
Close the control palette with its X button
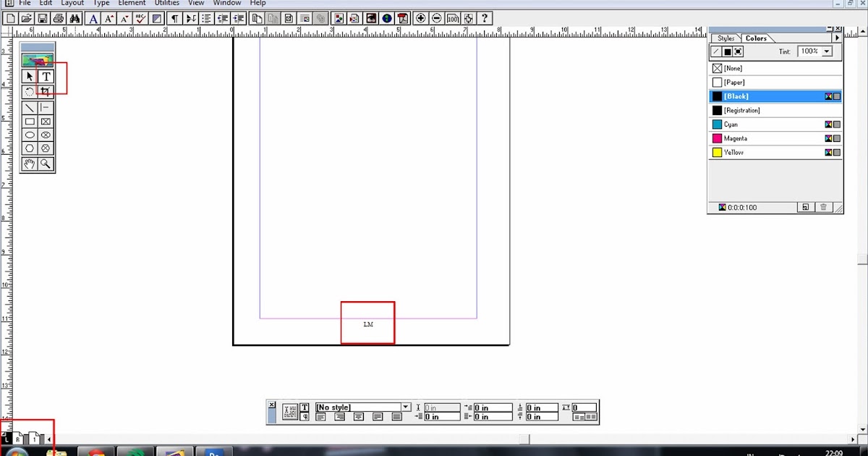(x=272, y=405)
